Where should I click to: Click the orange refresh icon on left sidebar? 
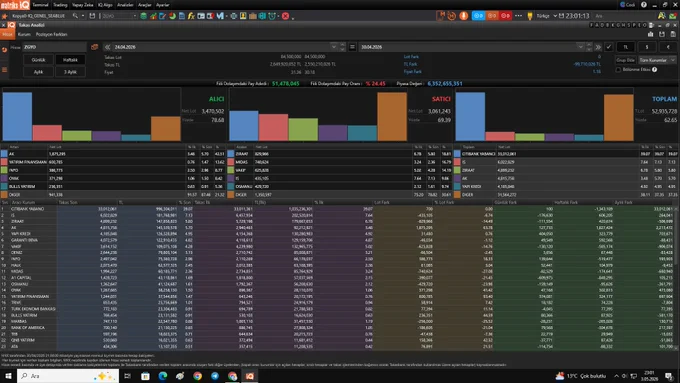click(4, 50)
